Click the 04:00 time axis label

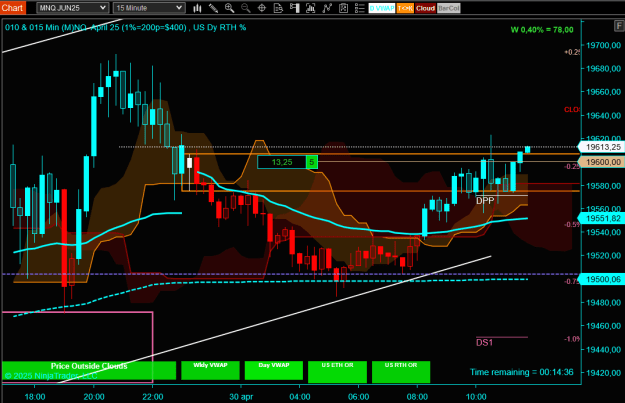pos(300,397)
